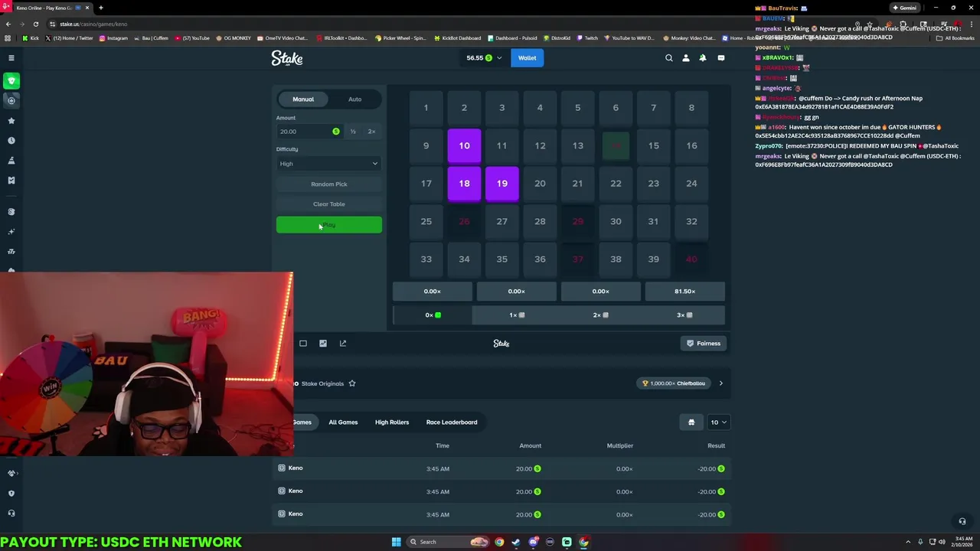
Task: Open the site search magnifier icon
Action: (x=668, y=58)
